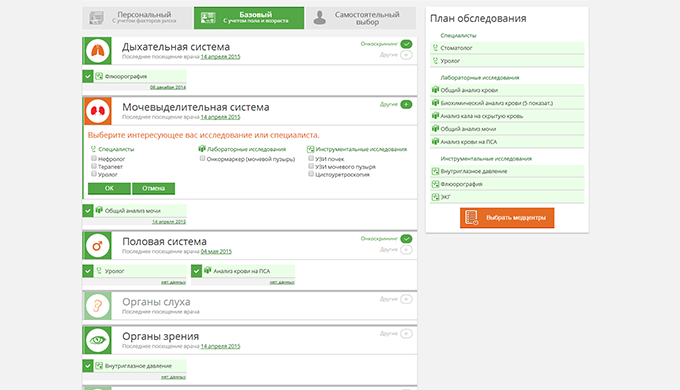Click the Дыхательная система heading
The width and height of the screenshot is (680, 390).
pos(176,47)
